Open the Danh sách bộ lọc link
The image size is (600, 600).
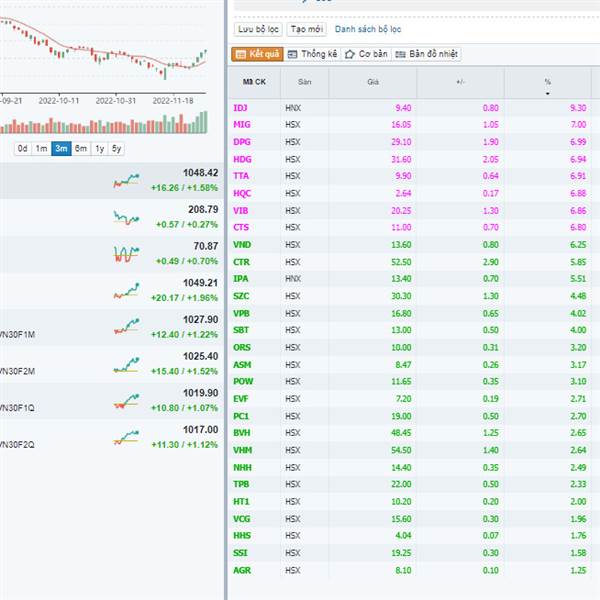[x=368, y=29]
